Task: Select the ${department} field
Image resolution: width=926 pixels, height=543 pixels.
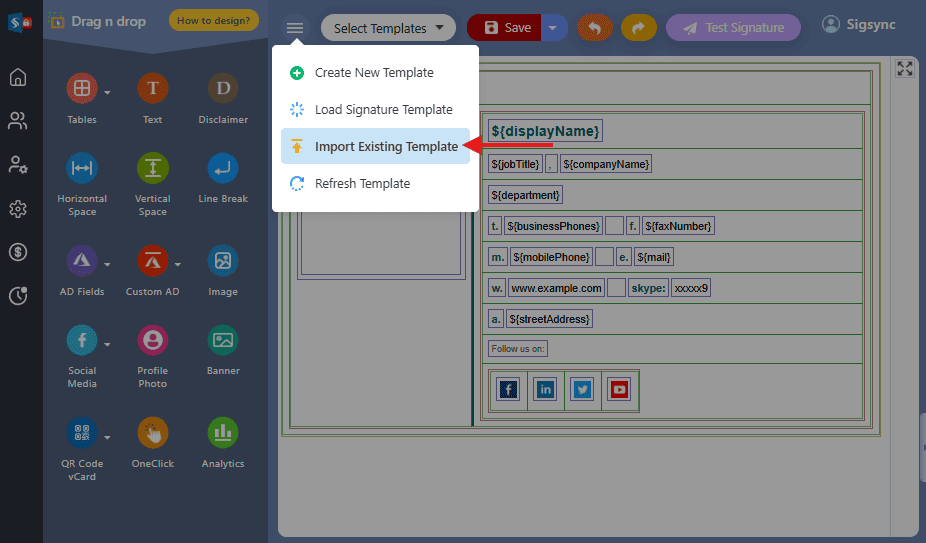Action: [x=525, y=195]
